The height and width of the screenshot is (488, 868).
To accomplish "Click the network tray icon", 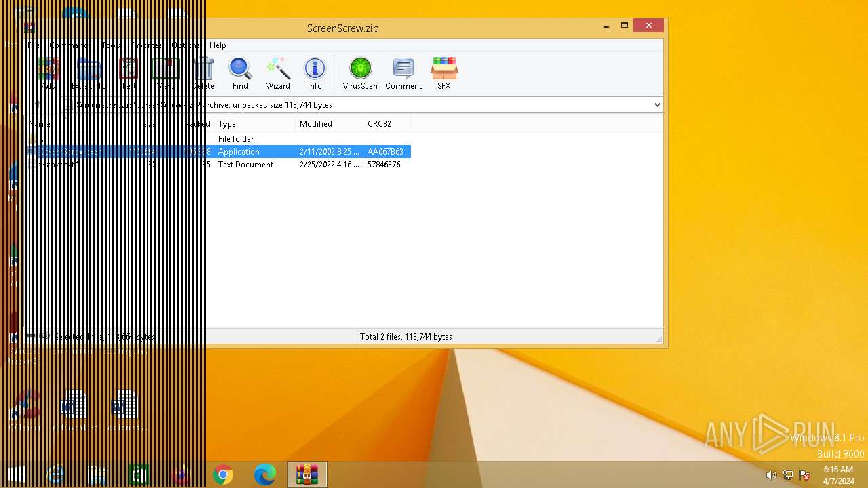I will (x=788, y=475).
